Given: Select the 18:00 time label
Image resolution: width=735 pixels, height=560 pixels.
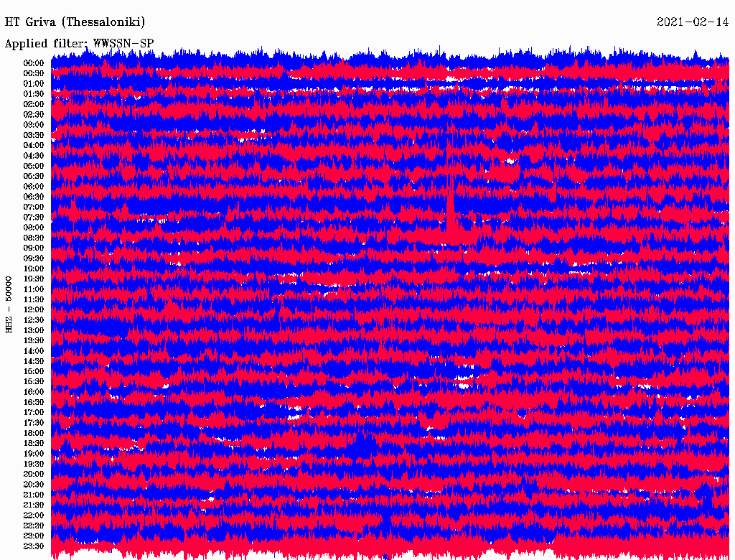Looking at the screenshot, I should 34,433.
